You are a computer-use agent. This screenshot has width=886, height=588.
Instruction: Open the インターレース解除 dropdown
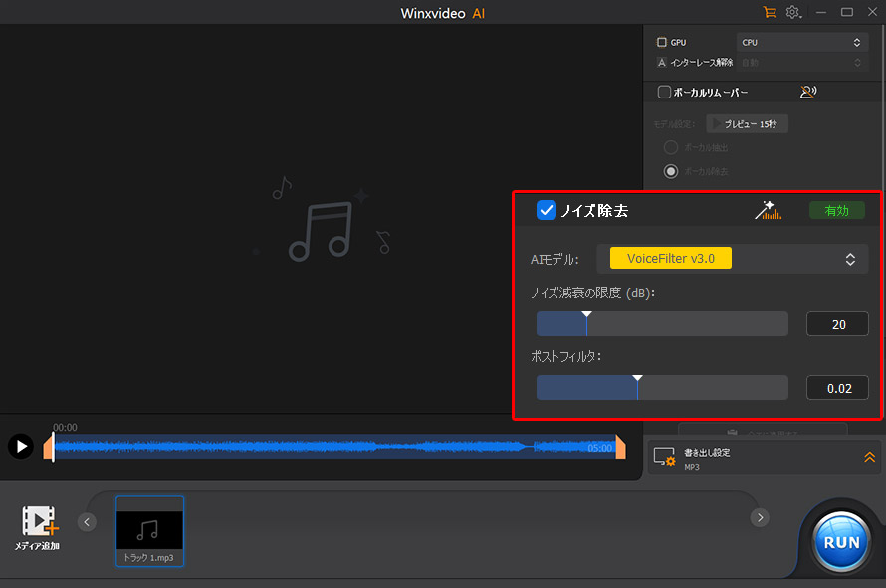(x=801, y=62)
